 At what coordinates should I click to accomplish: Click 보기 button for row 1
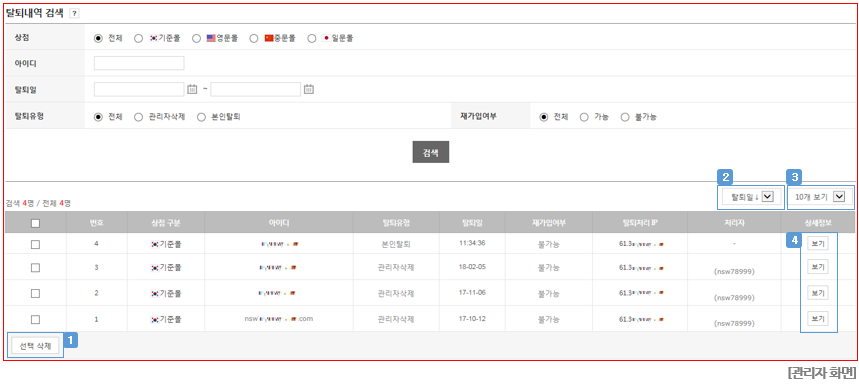[x=817, y=318]
